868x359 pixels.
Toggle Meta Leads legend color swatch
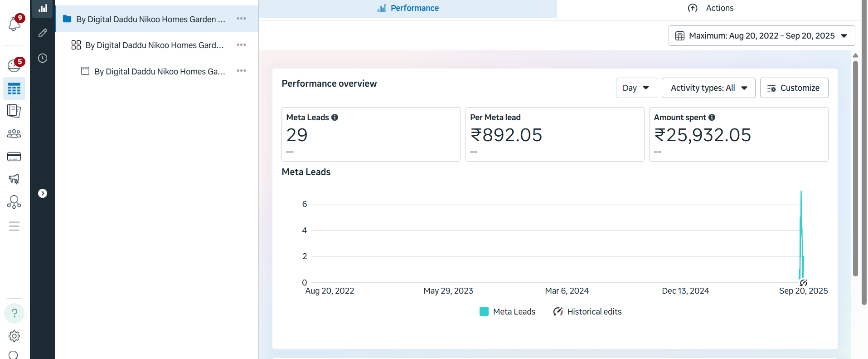(484, 312)
